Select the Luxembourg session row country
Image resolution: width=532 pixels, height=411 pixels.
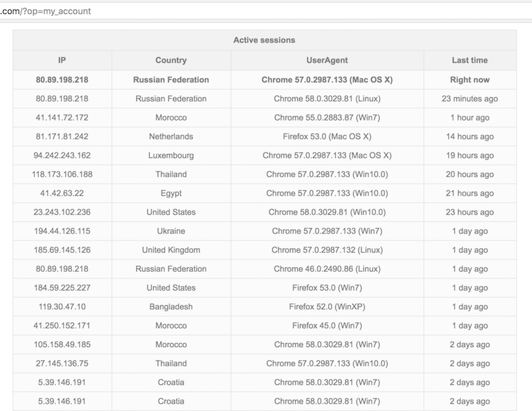171,156
